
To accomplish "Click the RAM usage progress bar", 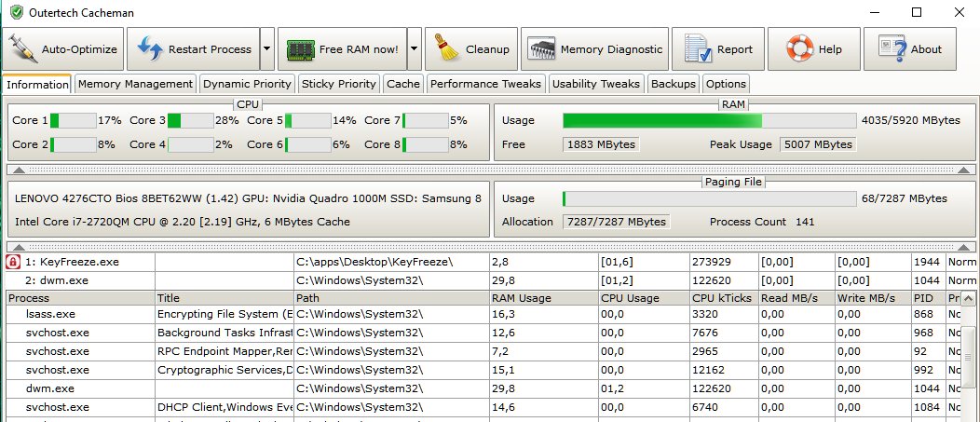I will point(709,120).
